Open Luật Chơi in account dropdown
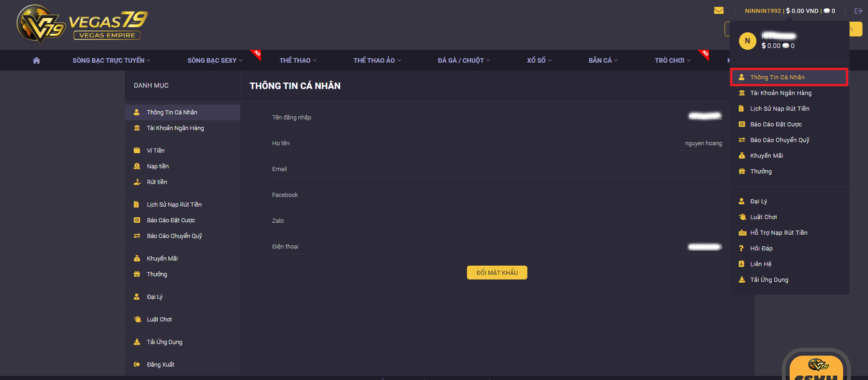 [789, 217]
